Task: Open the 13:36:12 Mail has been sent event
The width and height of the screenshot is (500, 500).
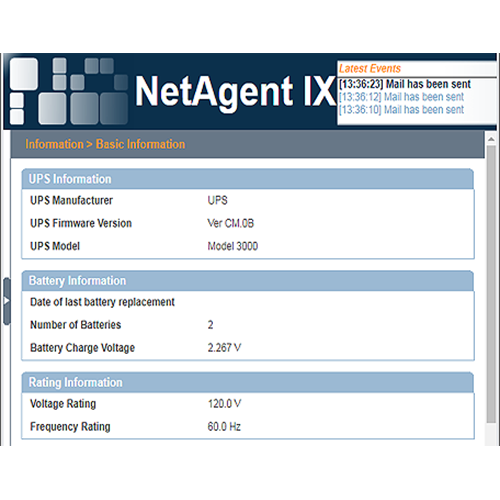Action: pos(401,97)
